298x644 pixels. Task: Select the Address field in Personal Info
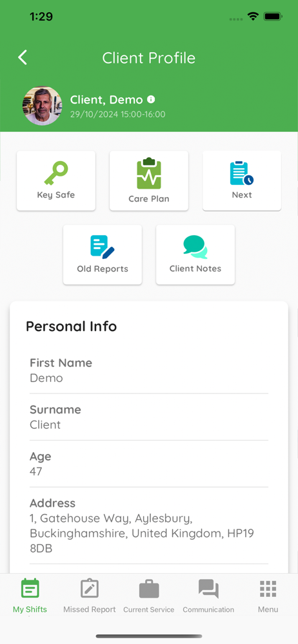click(x=149, y=526)
